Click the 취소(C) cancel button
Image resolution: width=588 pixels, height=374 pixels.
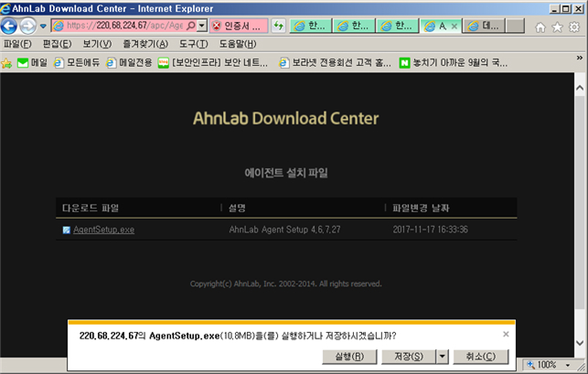point(481,357)
